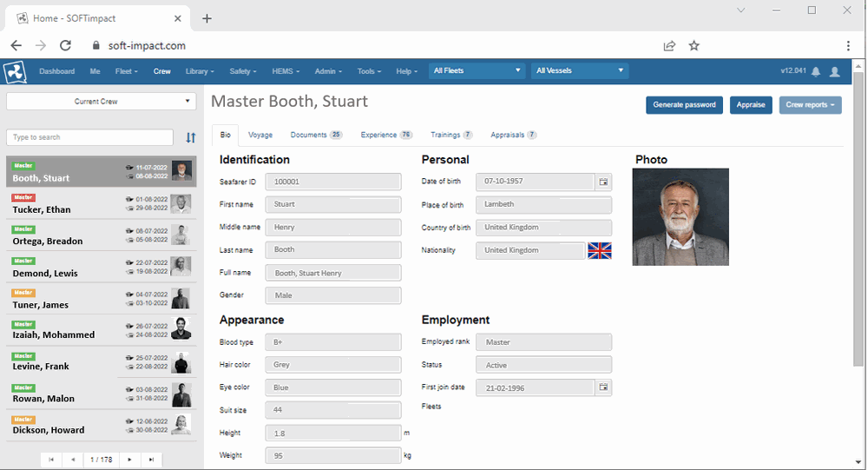
Task: Click the browser address bar URL
Action: [147, 45]
